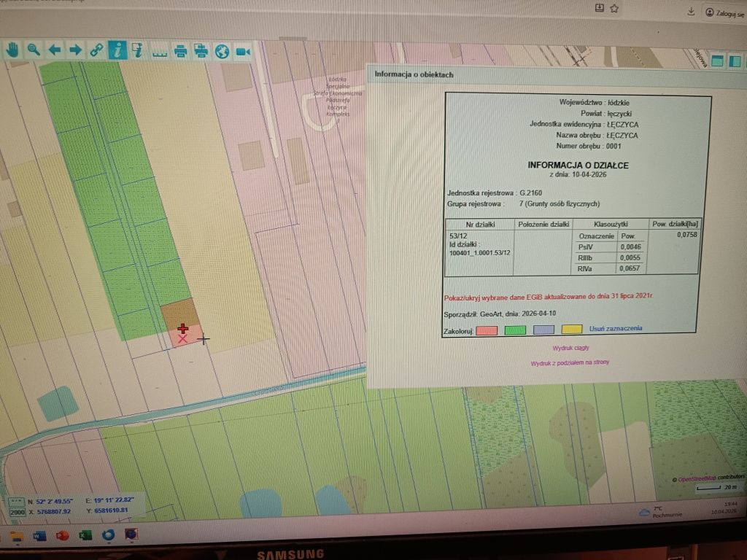The image size is (747, 560).
Task: Click parcel number 53/12 cell
Action: click(458, 236)
